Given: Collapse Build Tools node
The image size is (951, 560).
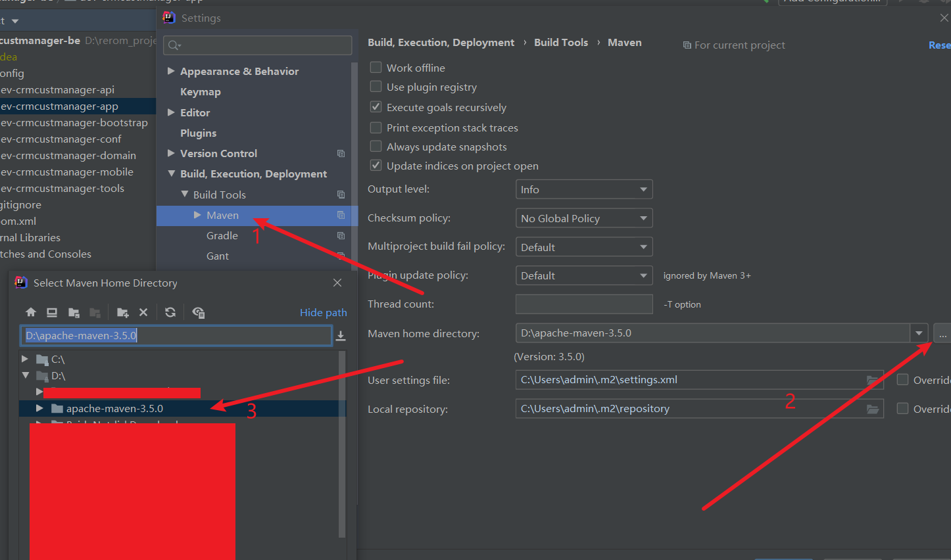Looking at the screenshot, I should pyautogui.click(x=184, y=195).
